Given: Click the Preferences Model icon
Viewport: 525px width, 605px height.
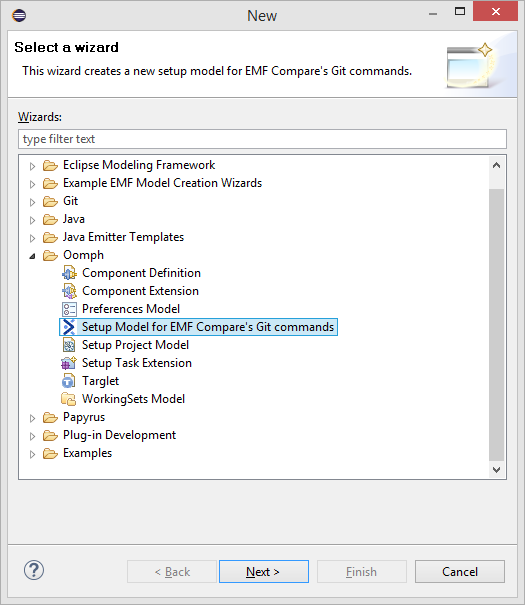Looking at the screenshot, I should pyautogui.click(x=69, y=309).
